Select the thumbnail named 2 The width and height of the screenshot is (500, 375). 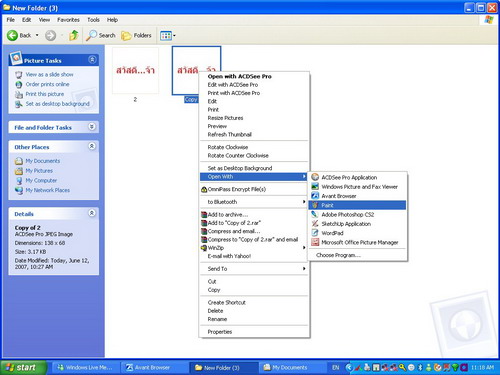coord(135,71)
